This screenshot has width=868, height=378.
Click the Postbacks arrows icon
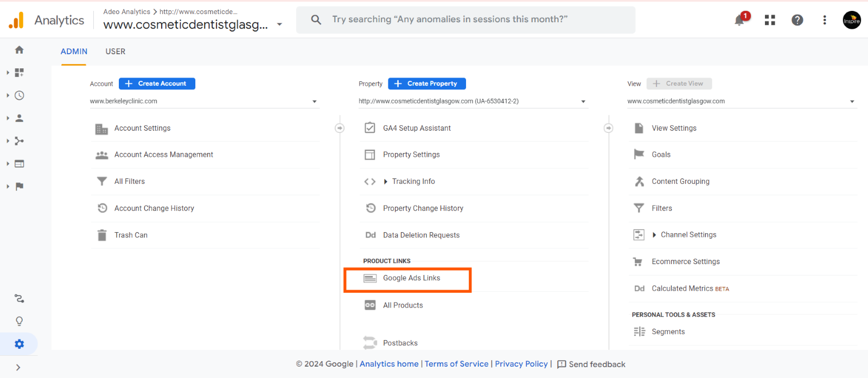click(370, 343)
